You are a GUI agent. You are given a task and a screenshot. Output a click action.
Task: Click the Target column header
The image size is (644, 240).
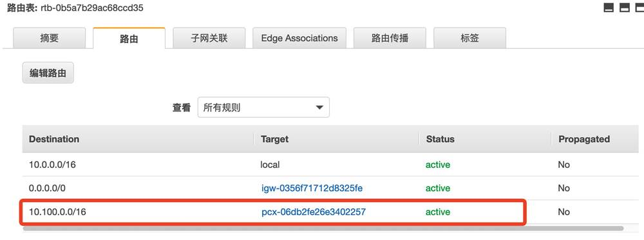[x=274, y=139]
